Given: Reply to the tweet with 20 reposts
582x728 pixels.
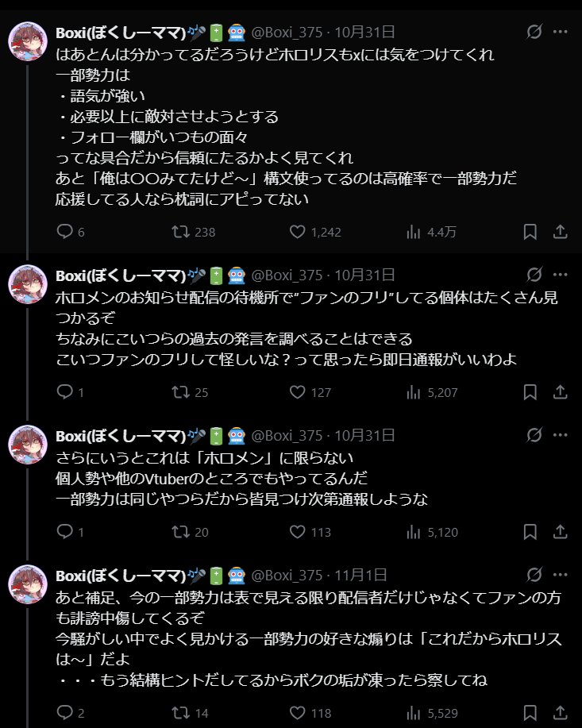Looking at the screenshot, I should click(x=65, y=532).
